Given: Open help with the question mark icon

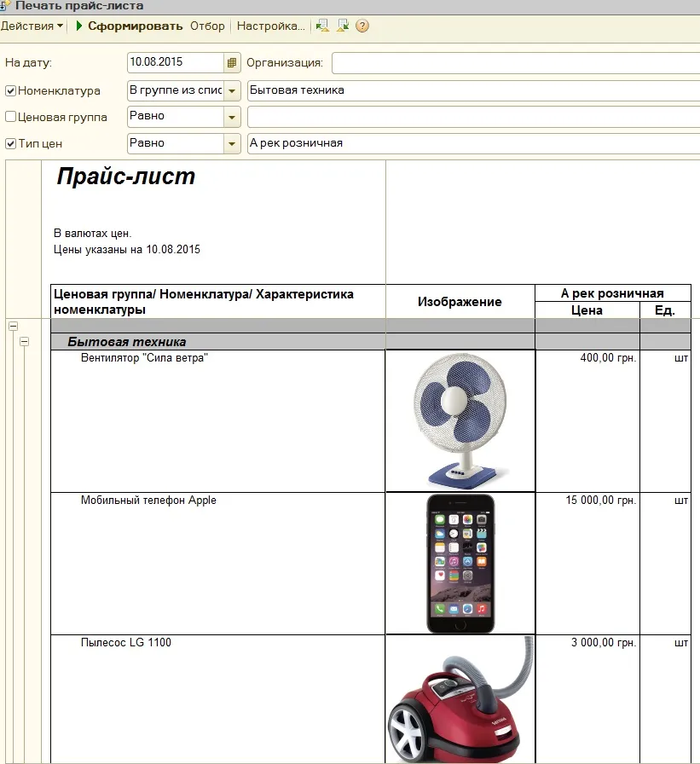Looking at the screenshot, I should pyautogui.click(x=362, y=26).
